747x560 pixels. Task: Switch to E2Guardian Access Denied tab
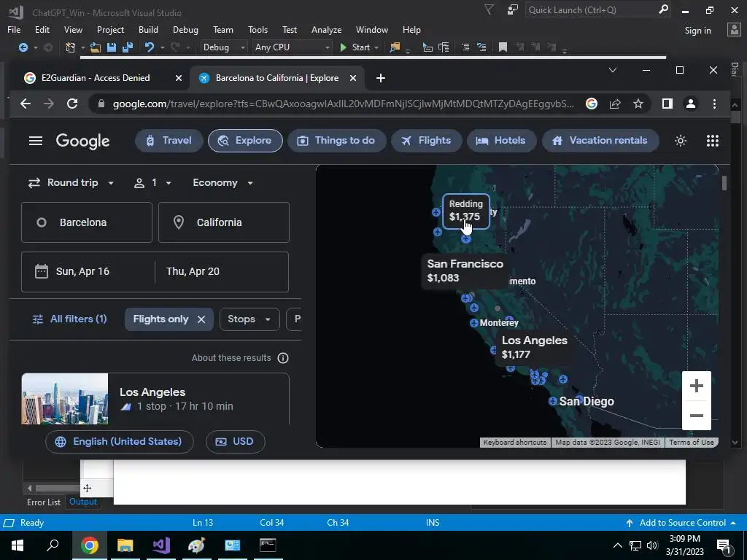[96, 78]
